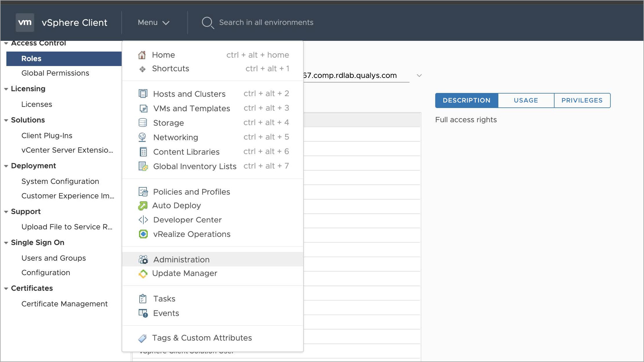
Task: Click the Update Manager icon
Action: coord(143,273)
